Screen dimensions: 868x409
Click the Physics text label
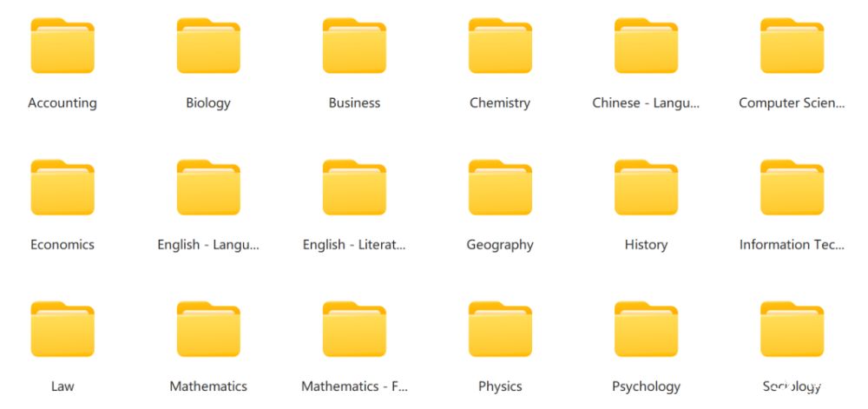tap(500, 386)
